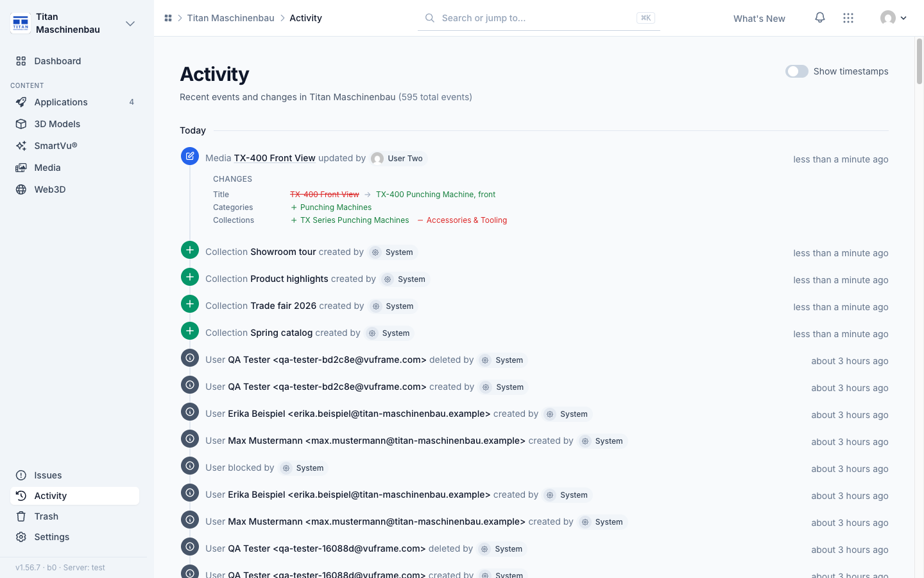Click the Settings gear icon

tap(21, 537)
